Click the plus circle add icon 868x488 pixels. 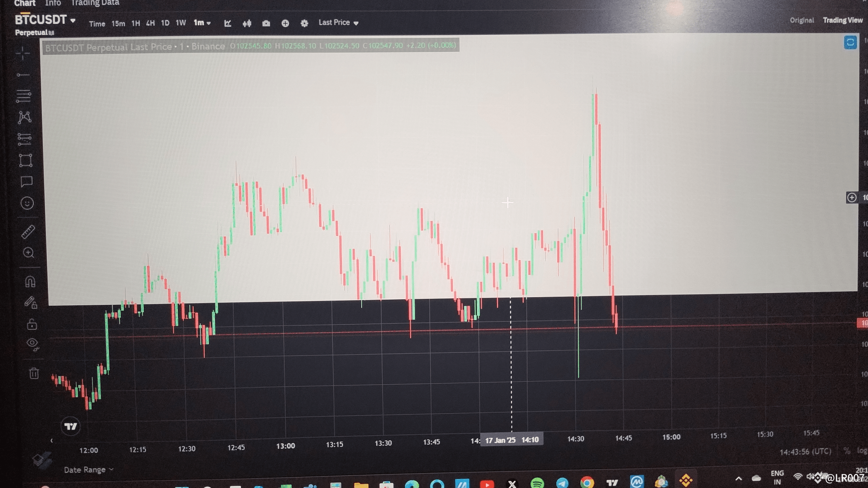tap(285, 23)
